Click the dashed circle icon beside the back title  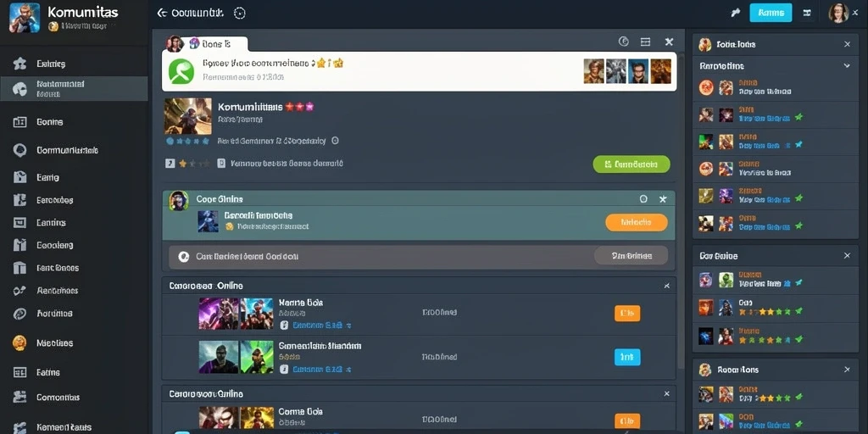pyautogui.click(x=240, y=14)
